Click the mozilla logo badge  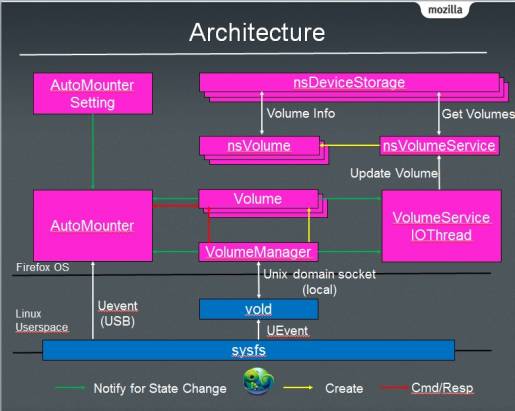coord(445,10)
